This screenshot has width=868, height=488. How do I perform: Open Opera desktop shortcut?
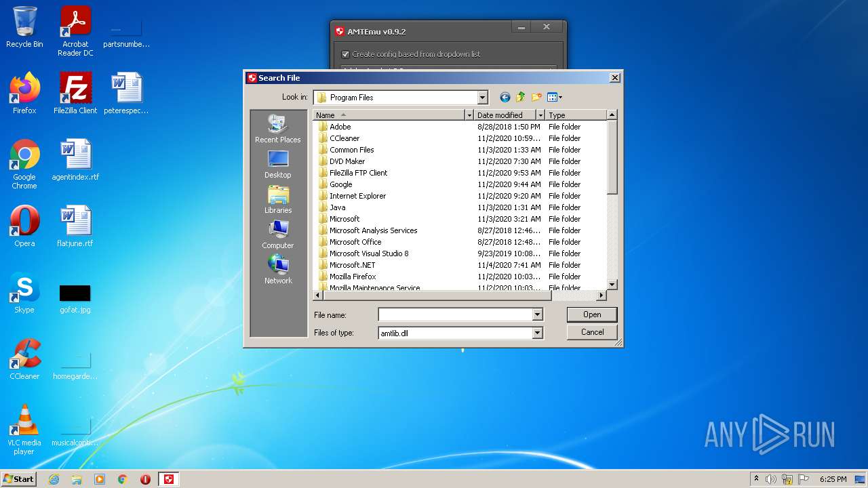tap(24, 226)
